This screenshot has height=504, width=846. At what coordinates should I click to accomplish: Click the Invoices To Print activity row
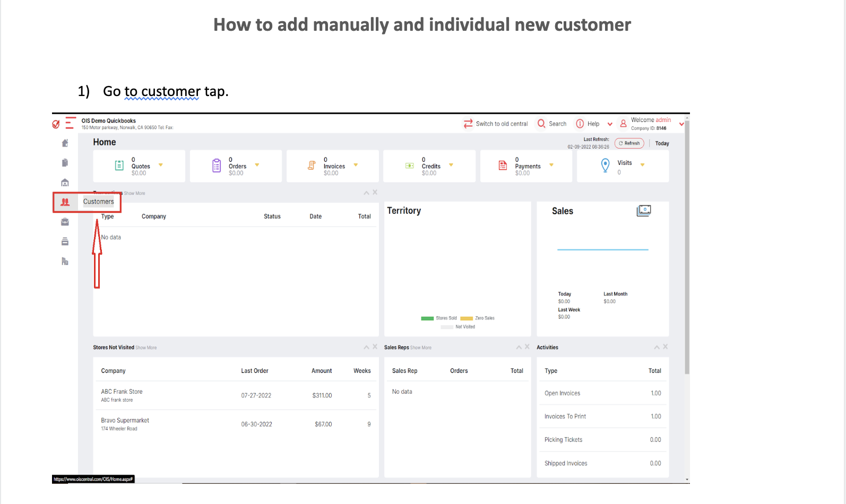coord(603,416)
